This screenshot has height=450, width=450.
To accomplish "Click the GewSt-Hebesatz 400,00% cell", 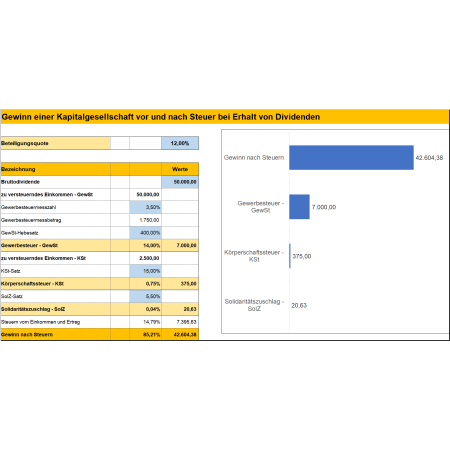I will pyautogui.click(x=146, y=233).
